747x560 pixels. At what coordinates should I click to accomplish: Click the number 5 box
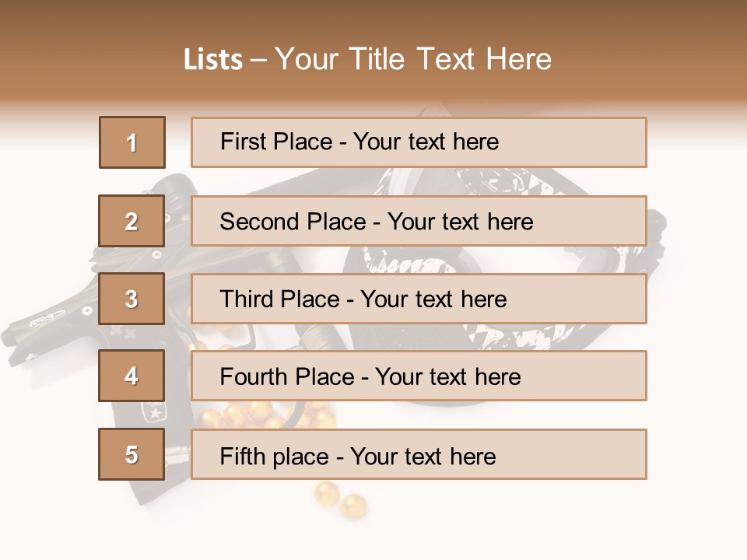(x=132, y=454)
